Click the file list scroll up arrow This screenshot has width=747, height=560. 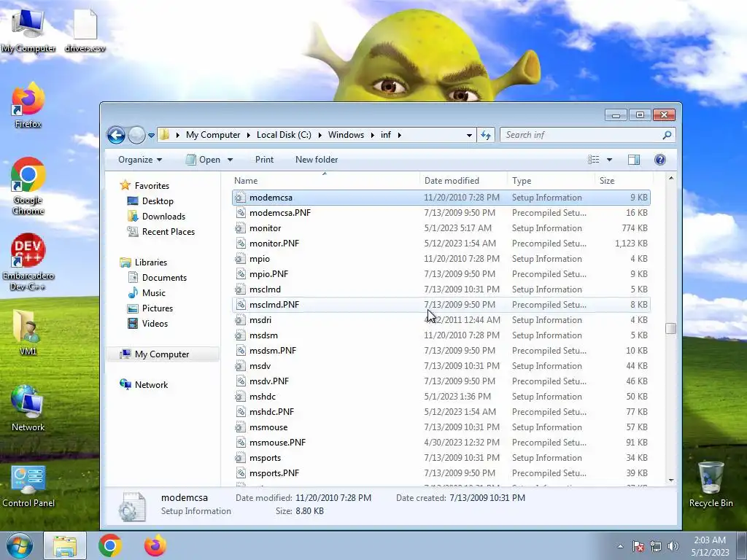click(671, 178)
